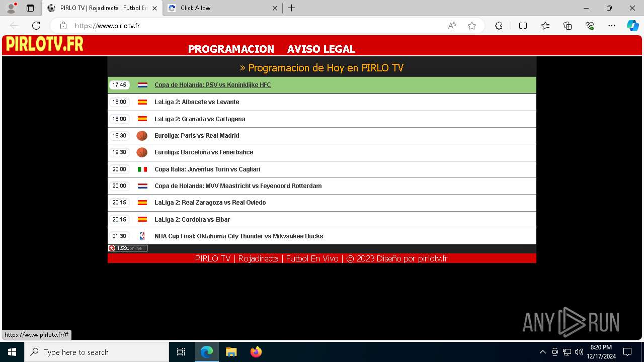Viewport: 644px width, 362px height.
Task: Close the Click Allow tab
Action: click(x=275, y=8)
